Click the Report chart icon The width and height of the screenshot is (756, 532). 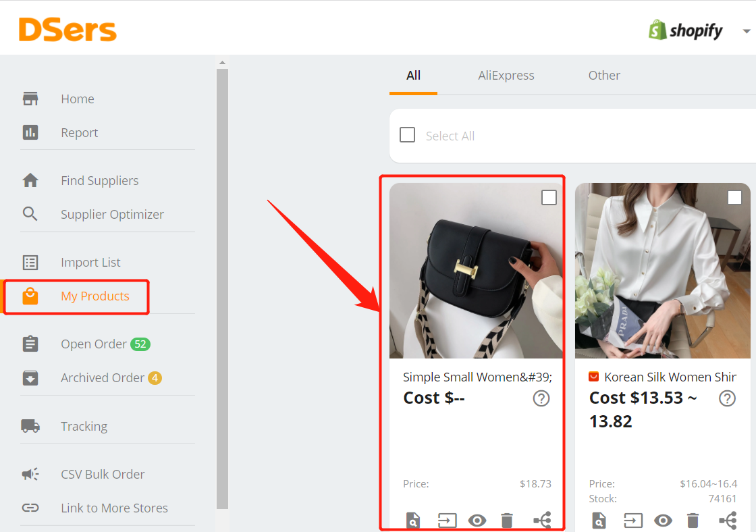point(30,132)
